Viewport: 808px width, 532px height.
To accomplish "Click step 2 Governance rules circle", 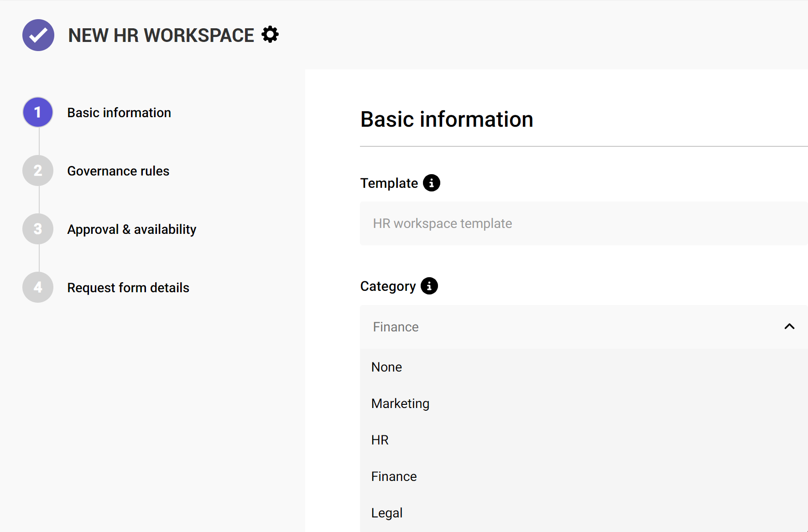I will click(37, 170).
